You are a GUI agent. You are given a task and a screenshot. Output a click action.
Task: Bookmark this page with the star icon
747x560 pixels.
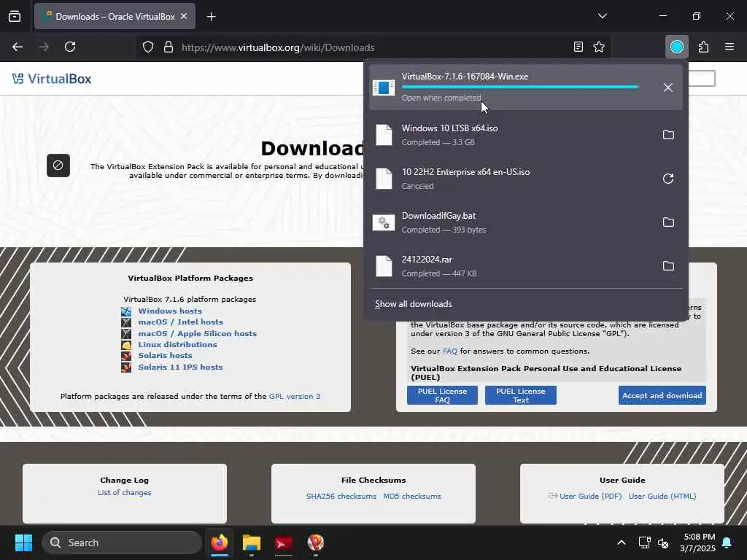(599, 47)
